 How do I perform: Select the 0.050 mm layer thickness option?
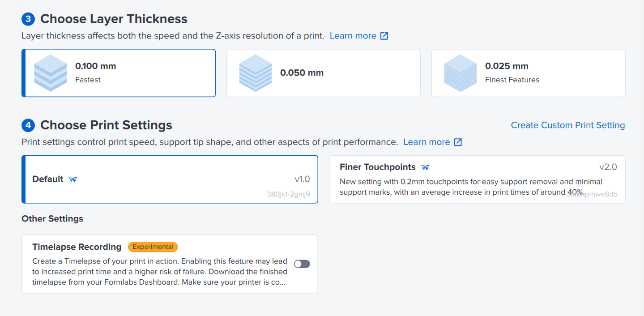point(323,73)
